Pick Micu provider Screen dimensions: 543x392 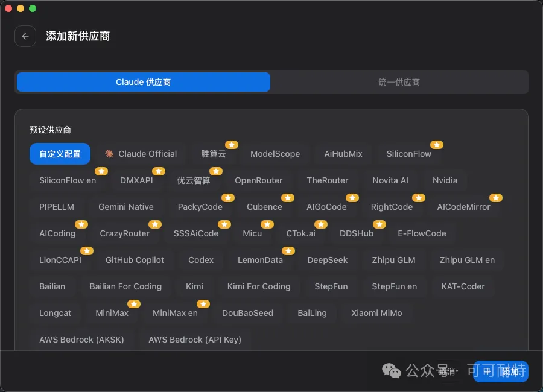[x=252, y=233]
